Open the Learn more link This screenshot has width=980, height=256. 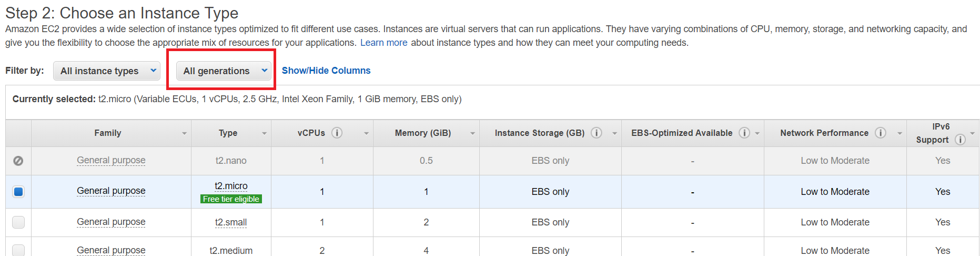point(383,43)
